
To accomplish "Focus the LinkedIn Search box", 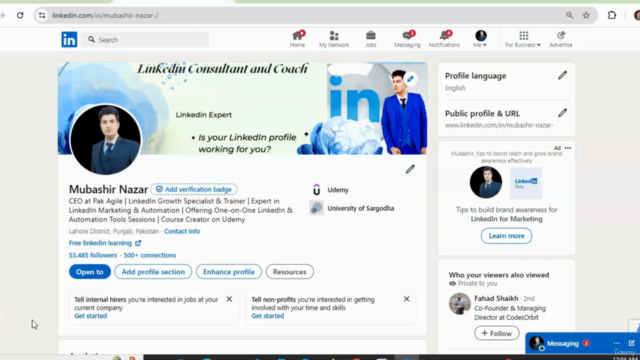I will (145, 40).
